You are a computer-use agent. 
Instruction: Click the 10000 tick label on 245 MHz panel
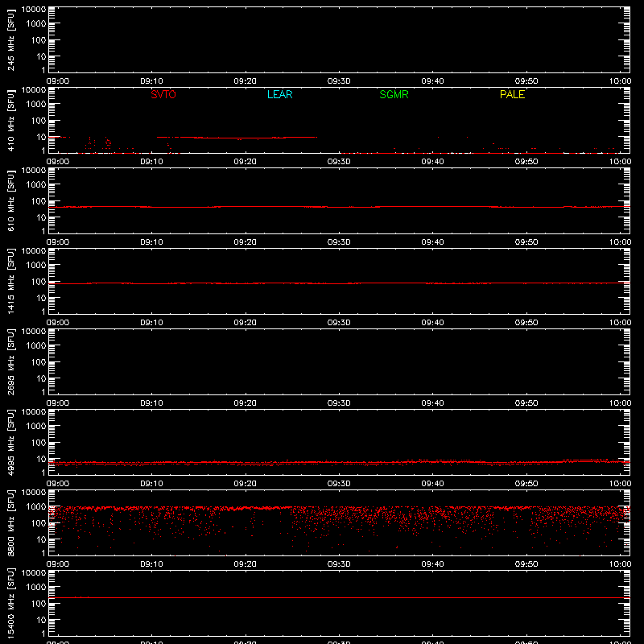point(34,10)
